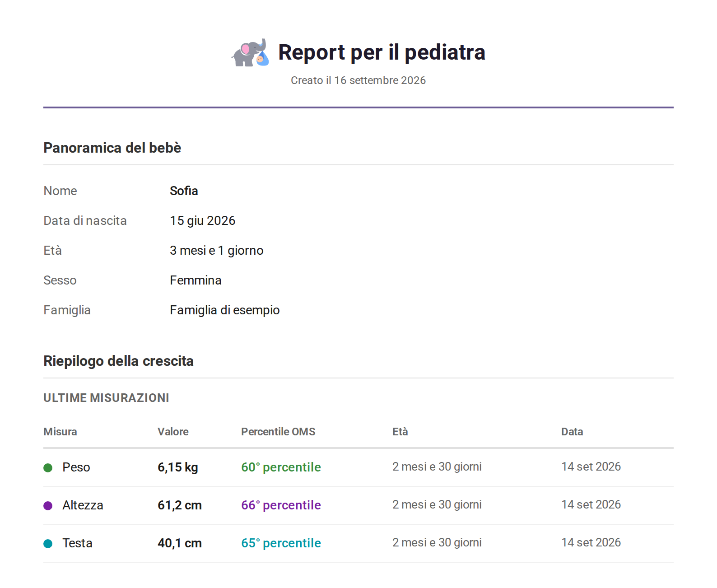Click the green Peso dot
717x588 pixels.
pyautogui.click(x=48, y=467)
